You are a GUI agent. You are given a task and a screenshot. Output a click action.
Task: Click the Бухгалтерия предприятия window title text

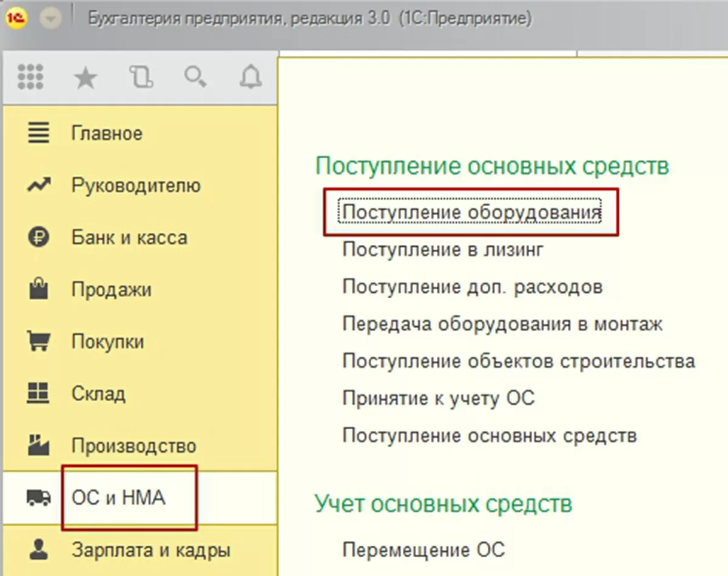pyautogui.click(x=310, y=19)
